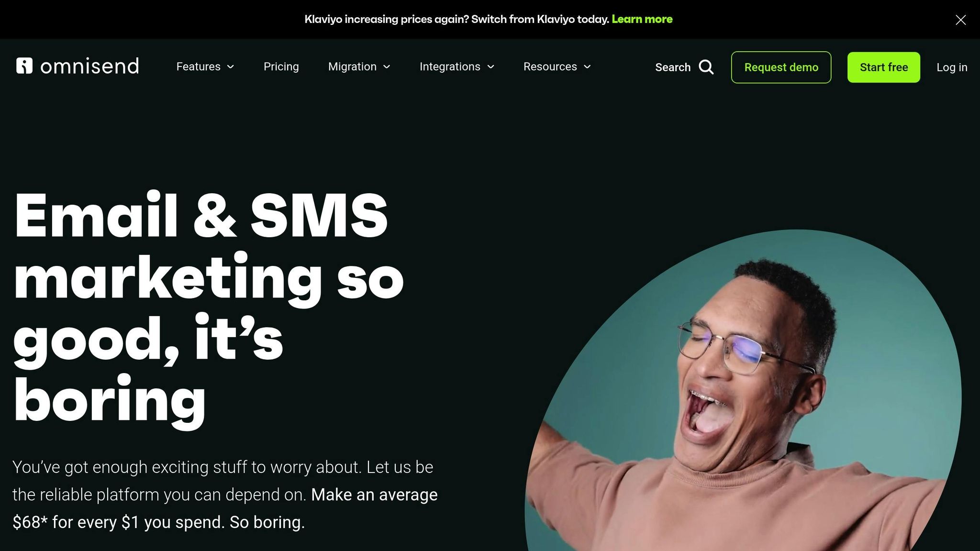Open the Pricing page

click(281, 66)
